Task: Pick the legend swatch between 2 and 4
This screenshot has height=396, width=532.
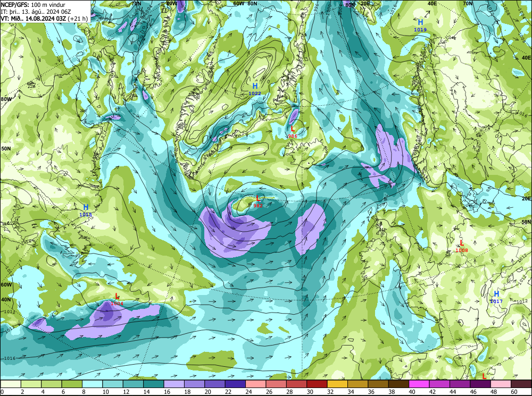Action: (x=31, y=384)
